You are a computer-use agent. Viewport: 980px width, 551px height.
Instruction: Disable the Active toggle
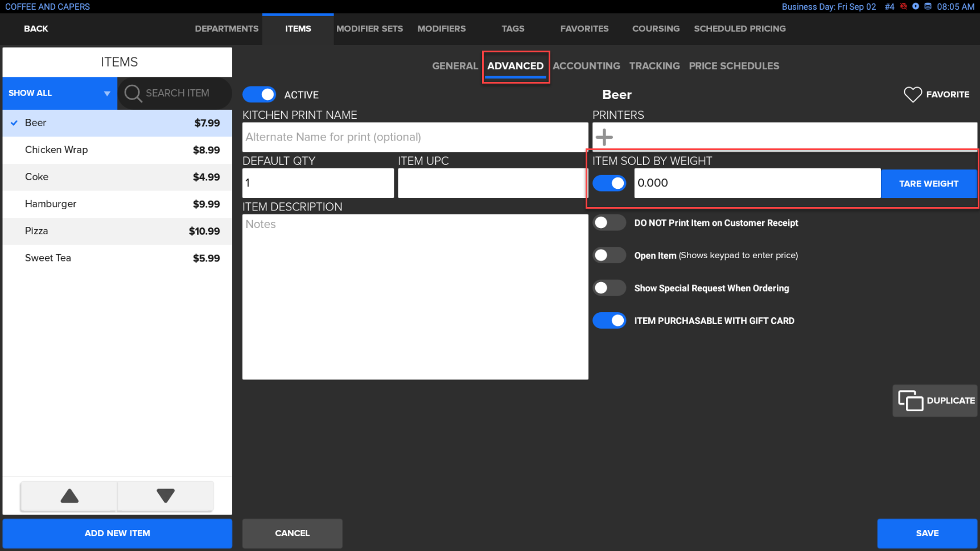[x=260, y=94]
